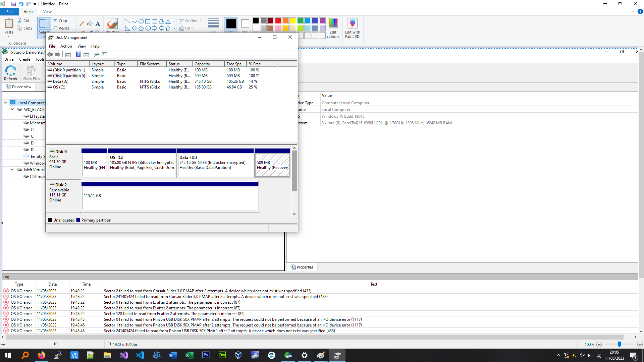
Task: Choose the yellow swatch in Paint's palette
Action: [x=293, y=21]
